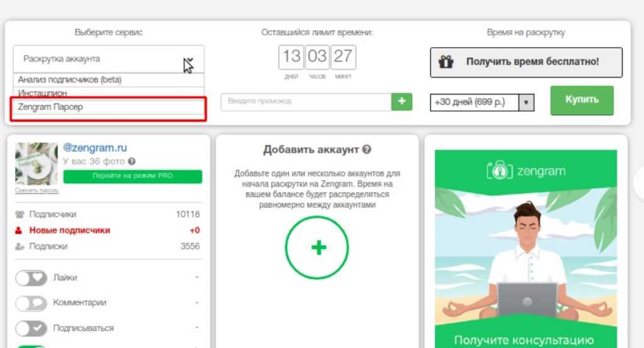Click the 'Сменить пароль' link
This screenshot has width=644, height=348.
point(36,191)
